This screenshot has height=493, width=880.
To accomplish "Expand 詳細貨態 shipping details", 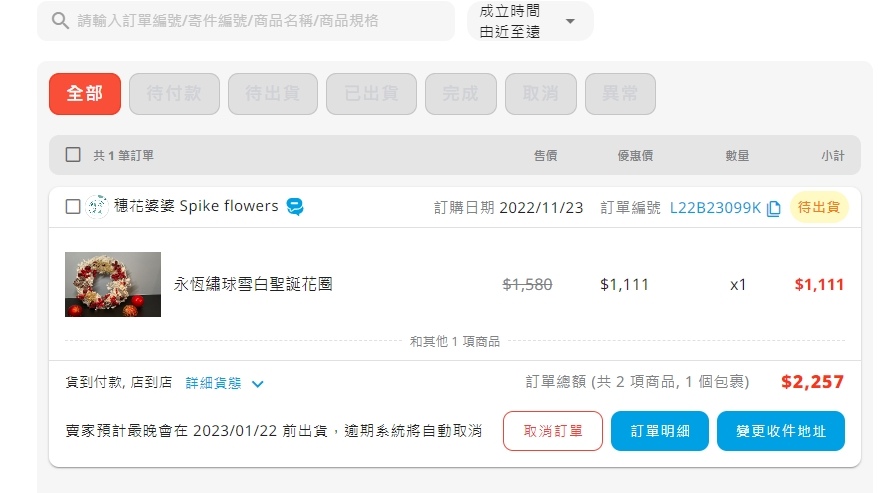I will coord(225,383).
